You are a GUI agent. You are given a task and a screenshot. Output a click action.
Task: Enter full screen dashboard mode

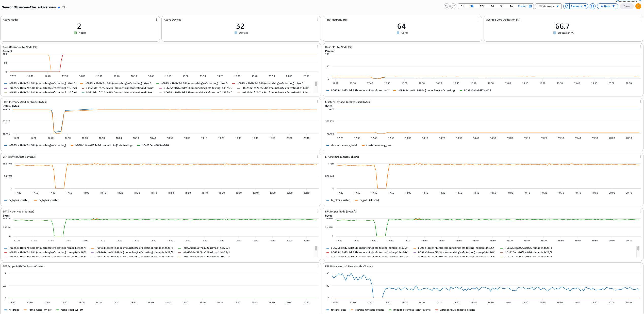[592, 6]
